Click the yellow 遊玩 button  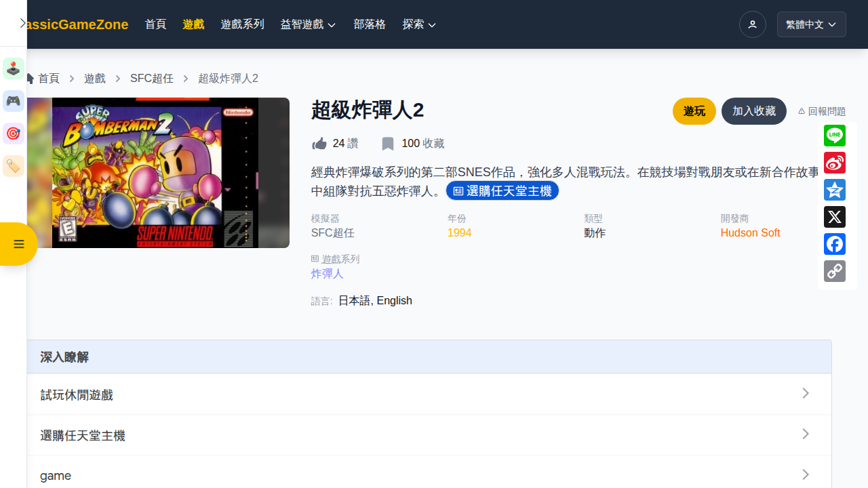pos(694,111)
